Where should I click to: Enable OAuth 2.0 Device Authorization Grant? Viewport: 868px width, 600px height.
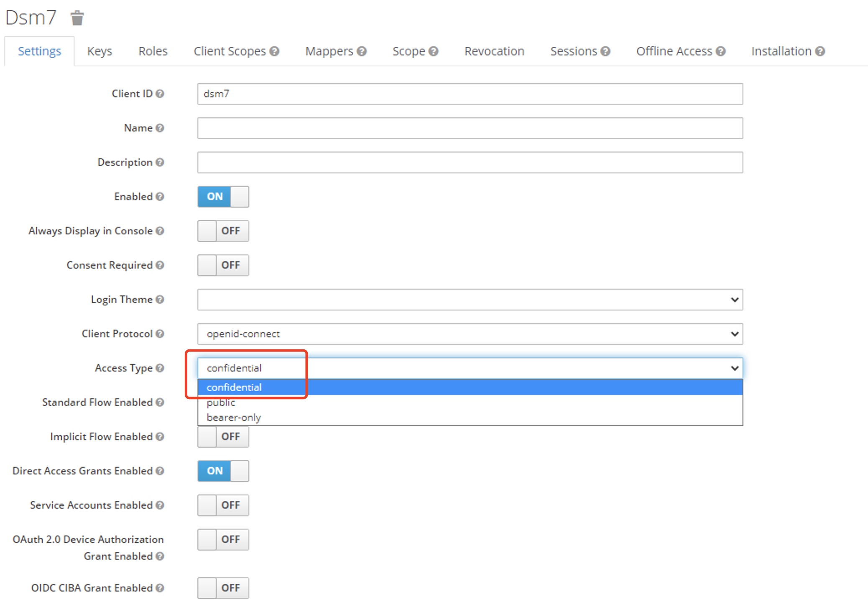click(x=223, y=540)
